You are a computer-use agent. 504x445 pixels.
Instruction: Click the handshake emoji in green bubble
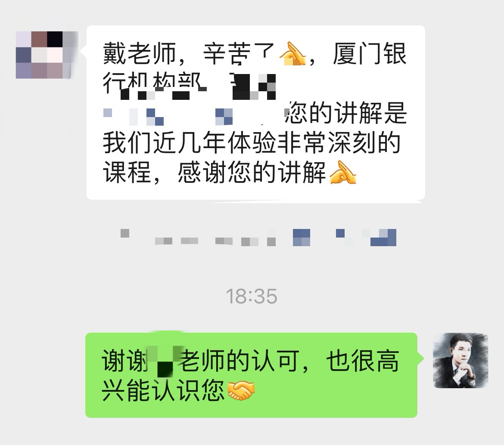click(241, 390)
